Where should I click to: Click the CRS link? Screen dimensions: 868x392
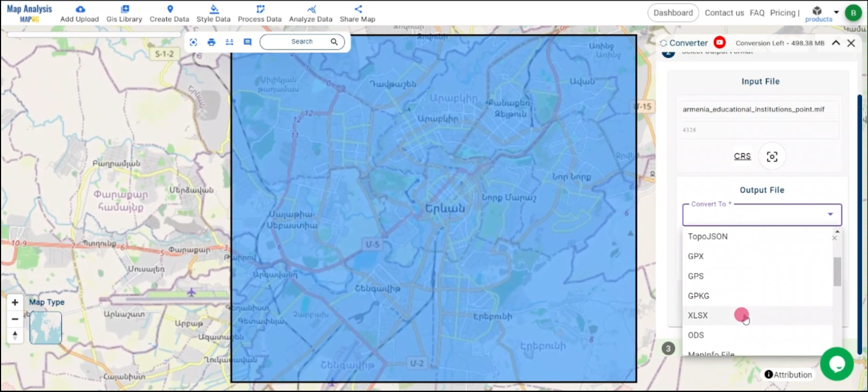(x=742, y=156)
